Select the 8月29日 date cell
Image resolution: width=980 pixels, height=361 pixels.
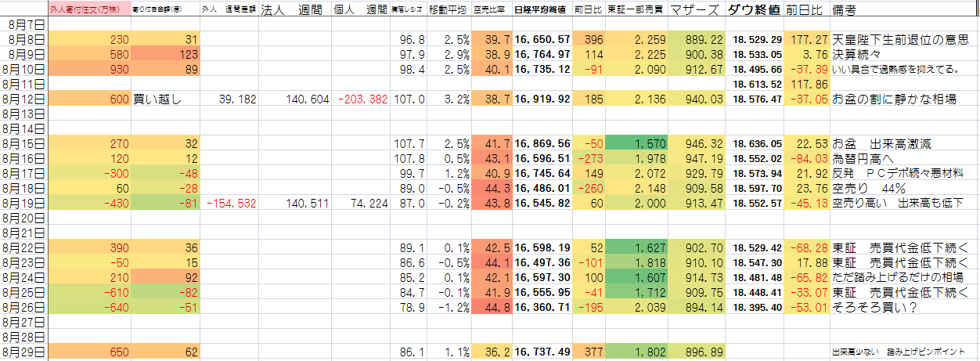point(24,353)
